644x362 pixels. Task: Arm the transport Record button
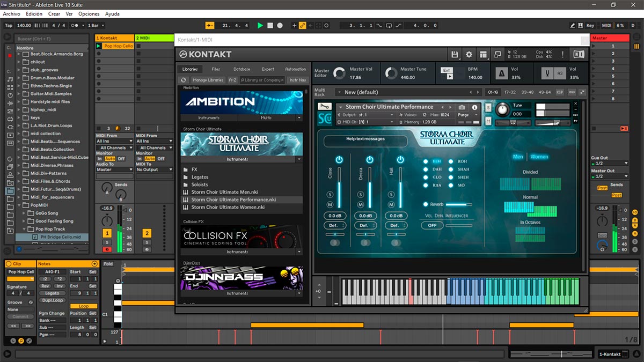[280, 25]
